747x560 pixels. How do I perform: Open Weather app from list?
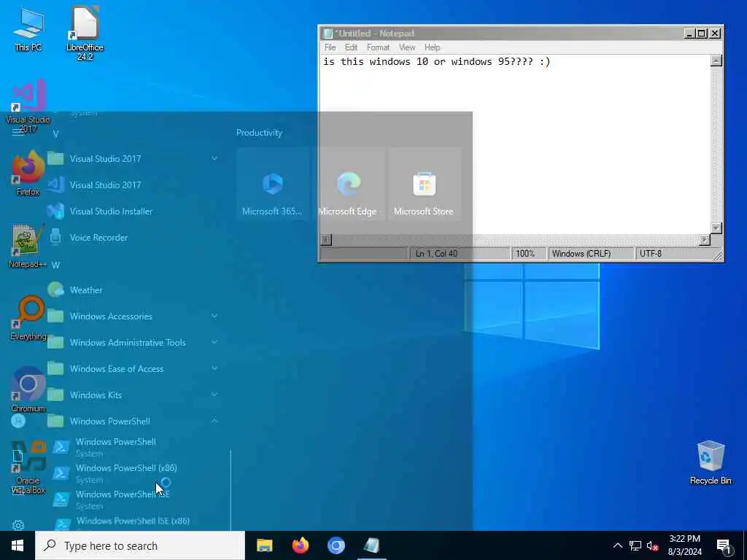coord(86,289)
